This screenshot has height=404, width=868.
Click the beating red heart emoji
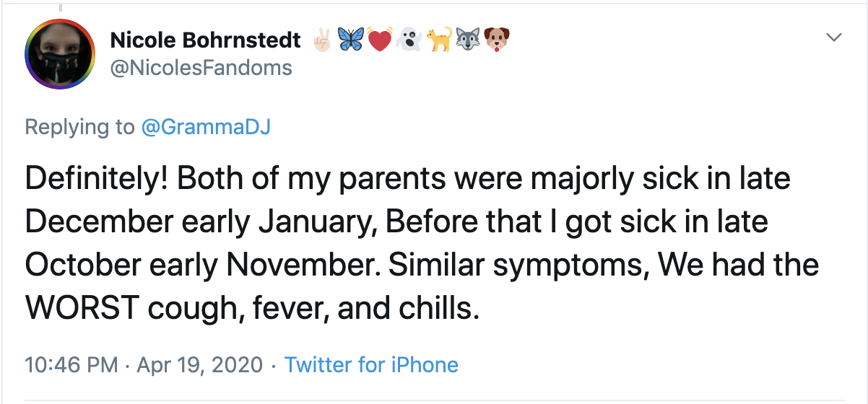tap(380, 41)
